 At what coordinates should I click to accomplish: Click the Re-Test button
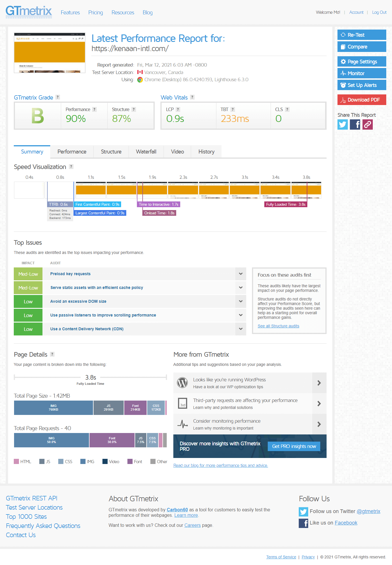point(362,35)
